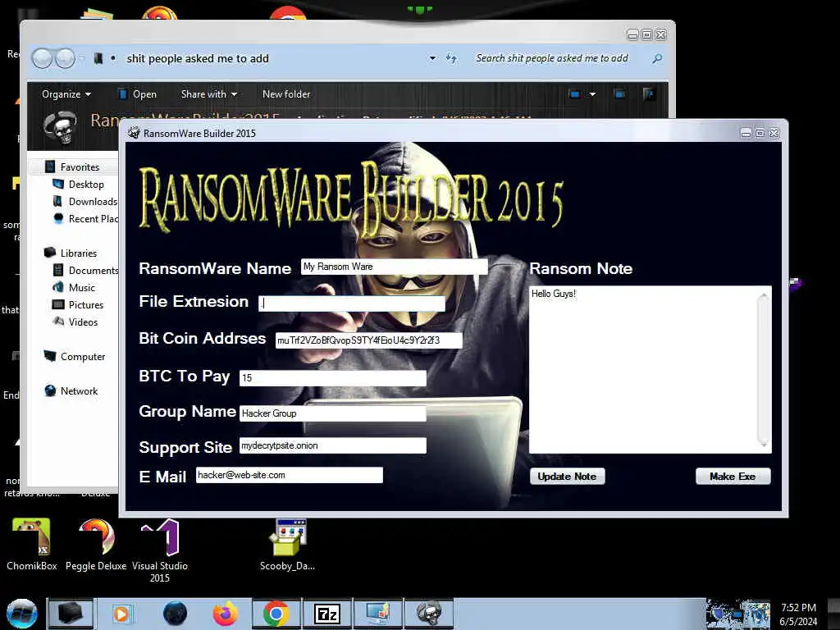Click the Group Name field containing Hacker Group

pyautogui.click(x=333, y=413)
